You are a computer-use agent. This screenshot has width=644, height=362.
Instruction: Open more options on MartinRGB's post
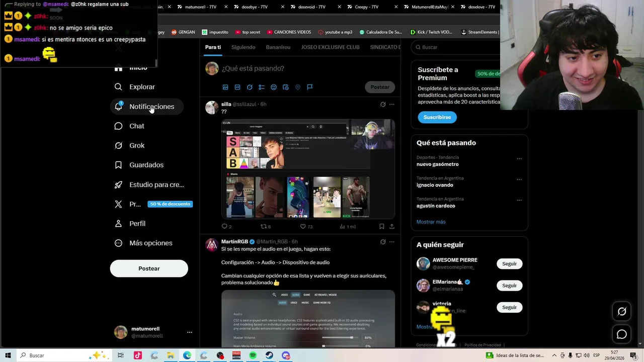[x=392, y=242]
